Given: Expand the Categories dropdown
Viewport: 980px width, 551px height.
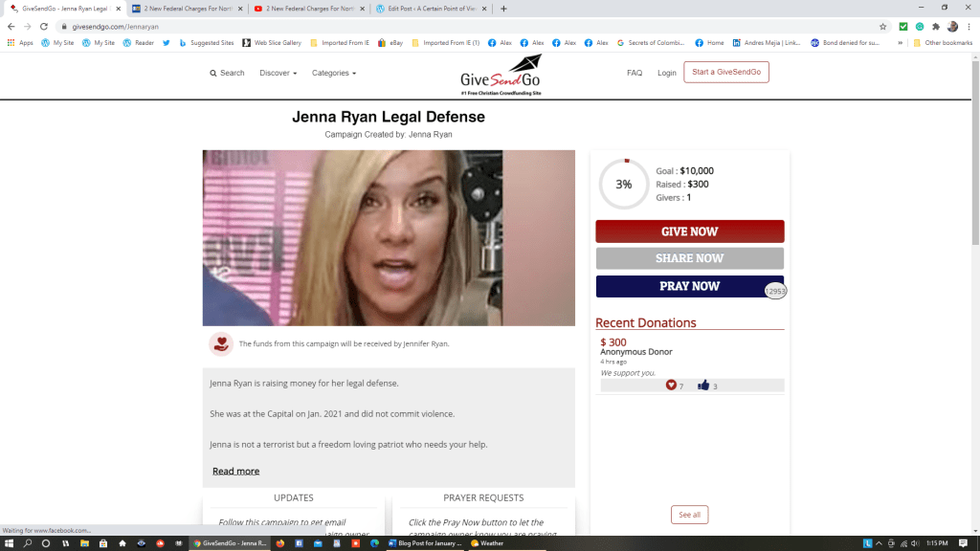Looking at the screenshot, I should click(333, 73).
